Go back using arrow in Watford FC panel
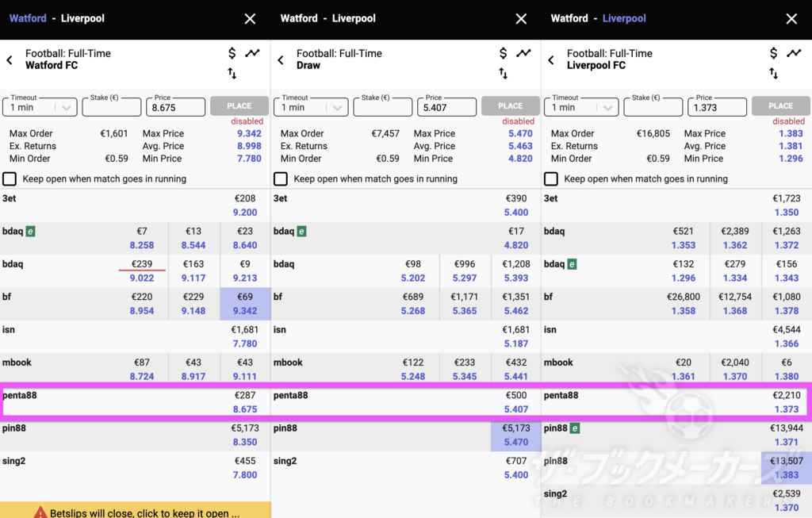Image resolution: width=812 pixels, height=518 pixels. tap(10, 60)
